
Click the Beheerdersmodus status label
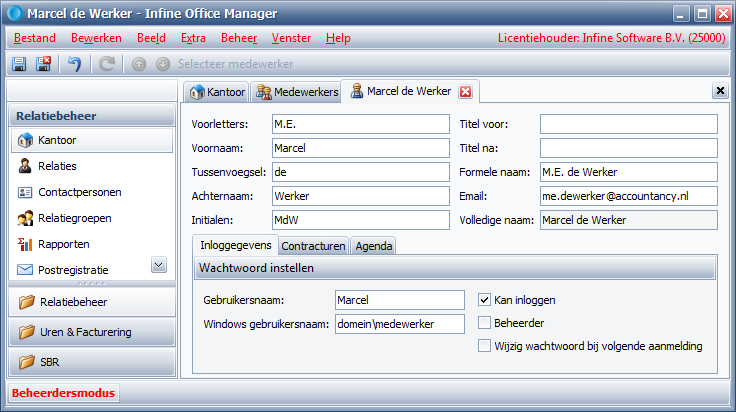tap(63, 393)
